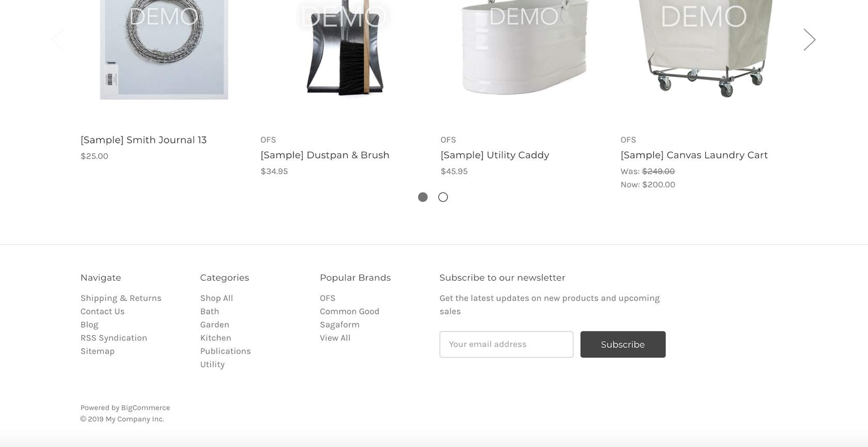Click the next carousel arrow
The height and width of the screenshot is (447, 868).
[x=809, y=40]
